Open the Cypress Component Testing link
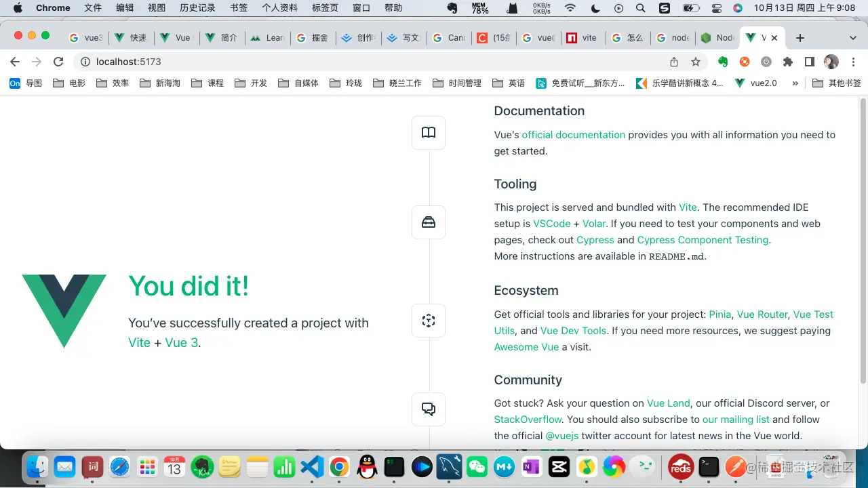The image size is (868, 488). 703,240
